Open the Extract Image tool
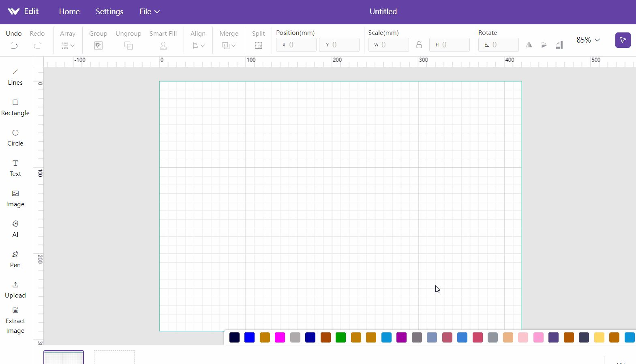Viewport: 636px width, 364px height. (15, 320)
